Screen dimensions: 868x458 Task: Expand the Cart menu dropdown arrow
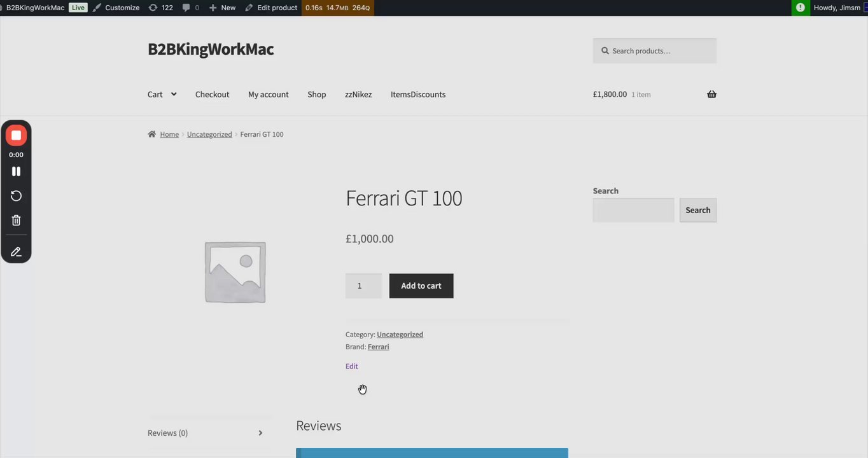coord(174,94)
